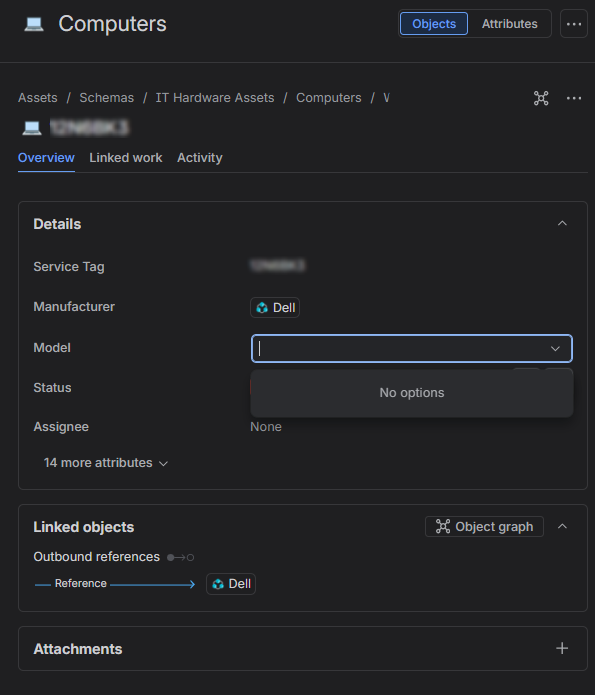The image size is (595, 695).
Task: Collapse the Details section chevron
Action: point(562,223)
